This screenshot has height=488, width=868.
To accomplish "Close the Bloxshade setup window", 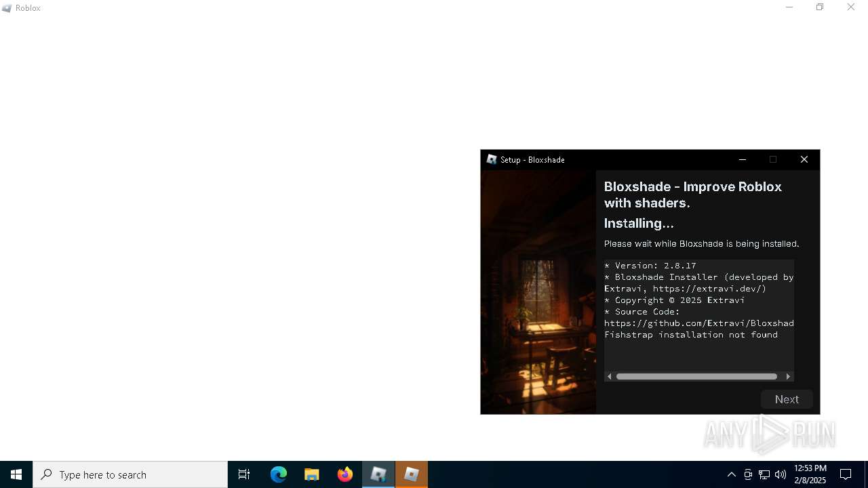I will click(804, 159).
